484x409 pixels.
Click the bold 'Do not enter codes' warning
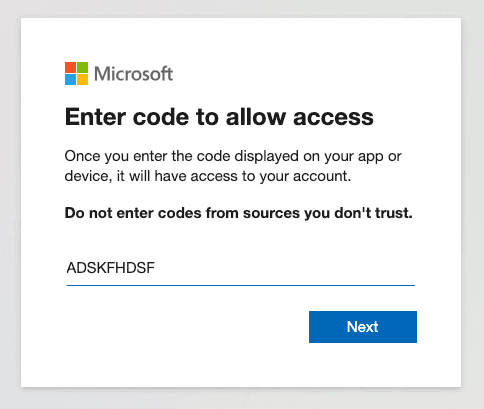click(239, 213)
